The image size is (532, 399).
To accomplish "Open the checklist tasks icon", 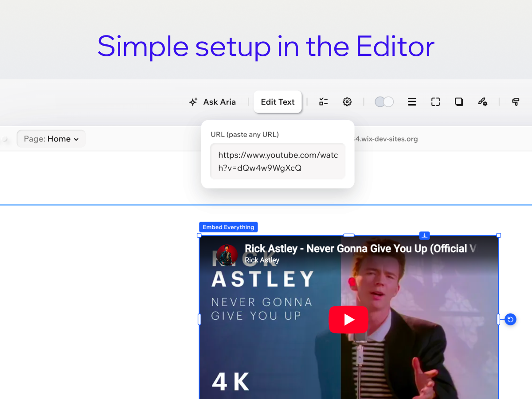I will pyautogui.click(x=323, y=102).
